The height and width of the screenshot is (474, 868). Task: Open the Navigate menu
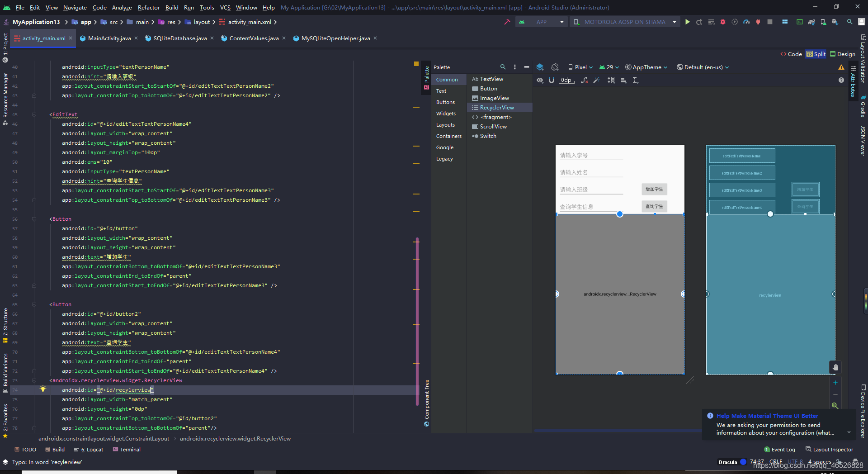click(75, 7)
